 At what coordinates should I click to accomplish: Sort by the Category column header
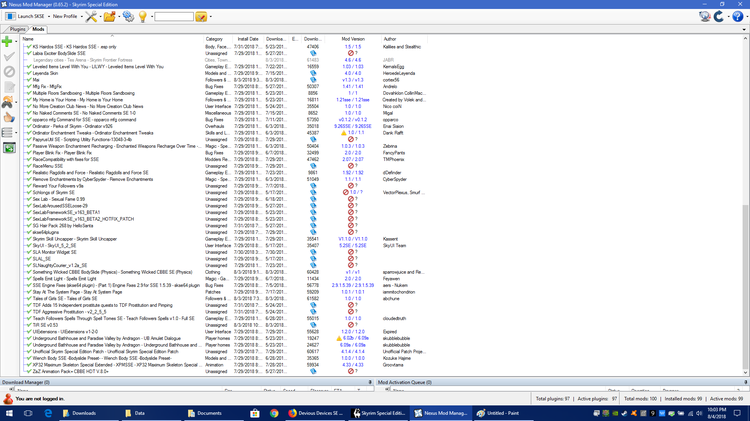pyautogui.click(x=218, y=39)
